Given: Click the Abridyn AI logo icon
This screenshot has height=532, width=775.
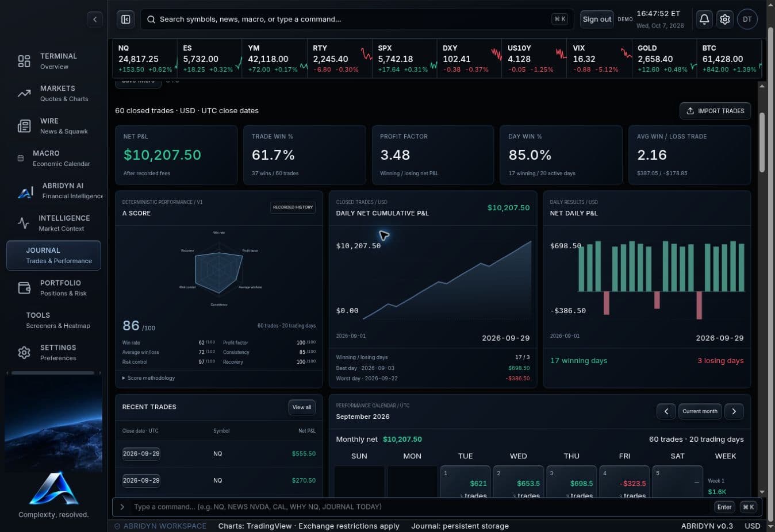Looking at the screenshot, I should (x=25, y=192).
